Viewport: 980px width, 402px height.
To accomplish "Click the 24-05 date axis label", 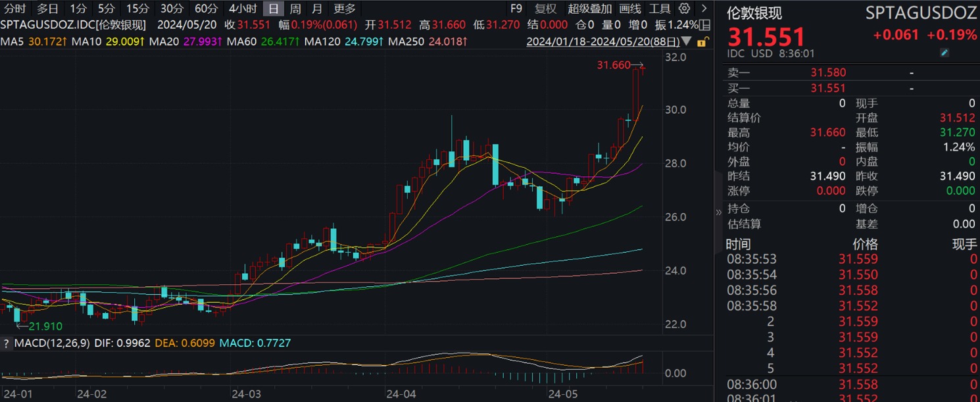I will 564,393.
